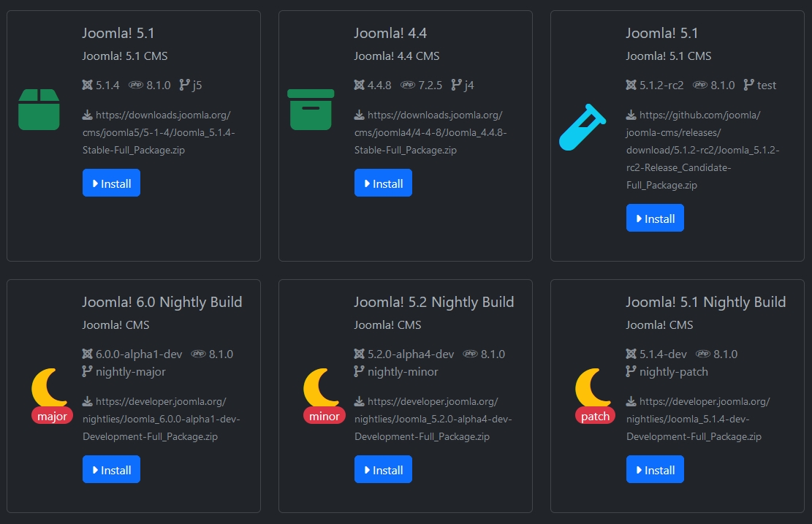Install the Joomla! 5.1.2-rc2 test release

(x=655, y=219)
